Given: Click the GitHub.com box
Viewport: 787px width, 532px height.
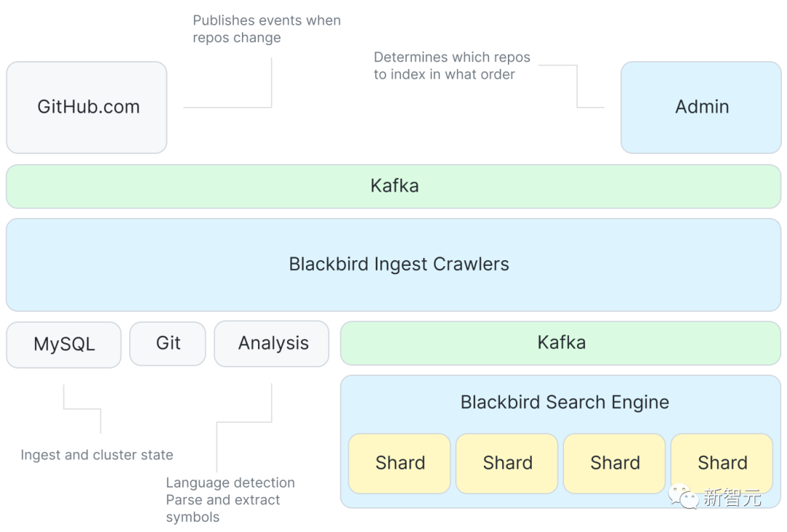Looking at the screenshot, I should pyautogui.click(x=87, y=107).
